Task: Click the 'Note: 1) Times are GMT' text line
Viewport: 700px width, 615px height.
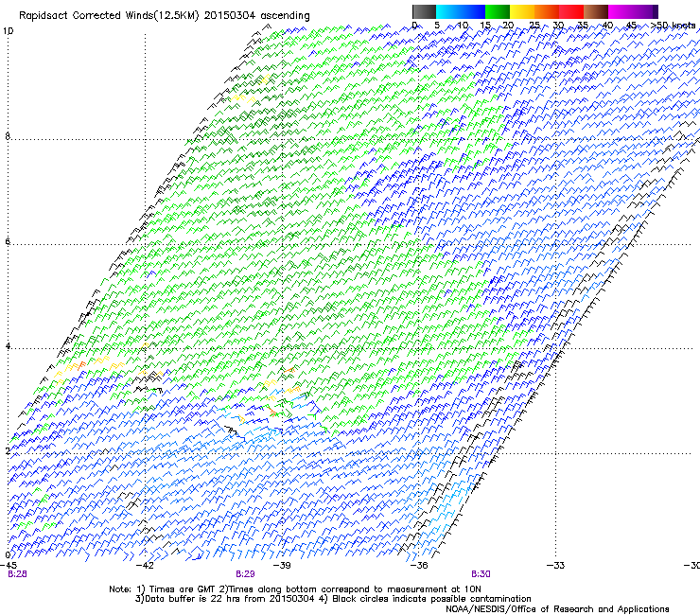Action: pyautogui.click(x=295, y=589)
